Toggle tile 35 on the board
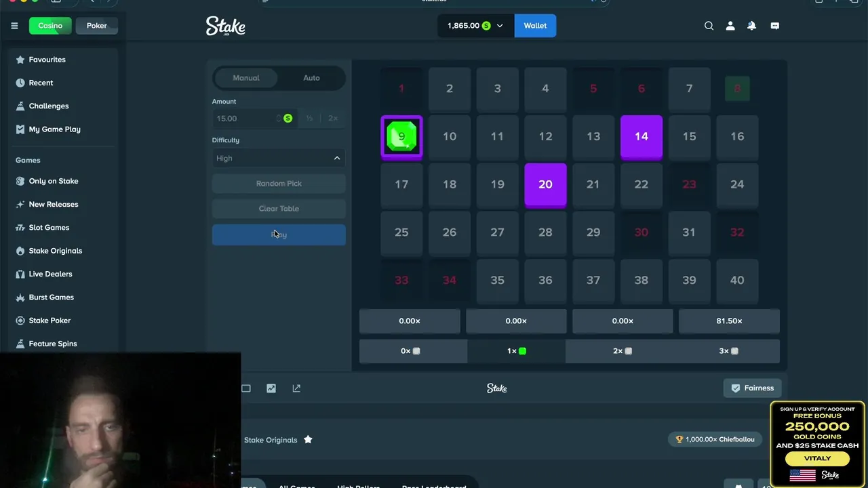The image size is (868, 488). pyautogui.click(x=497, y=280)
